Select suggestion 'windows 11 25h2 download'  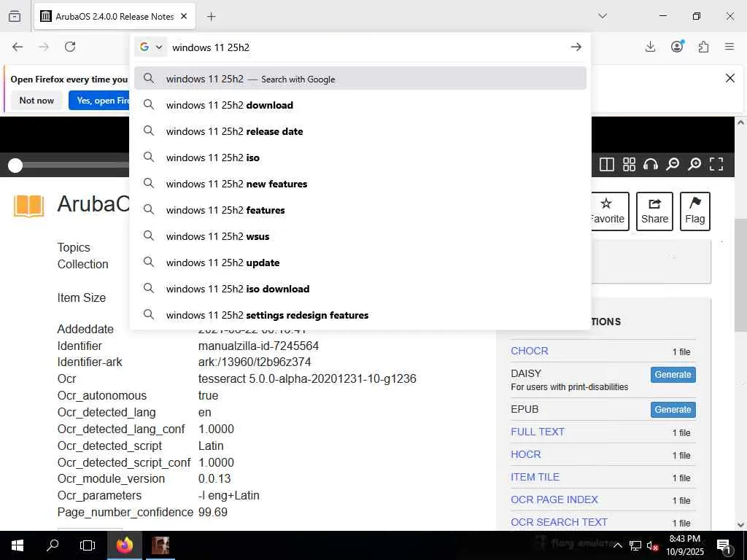coord(360,105)
